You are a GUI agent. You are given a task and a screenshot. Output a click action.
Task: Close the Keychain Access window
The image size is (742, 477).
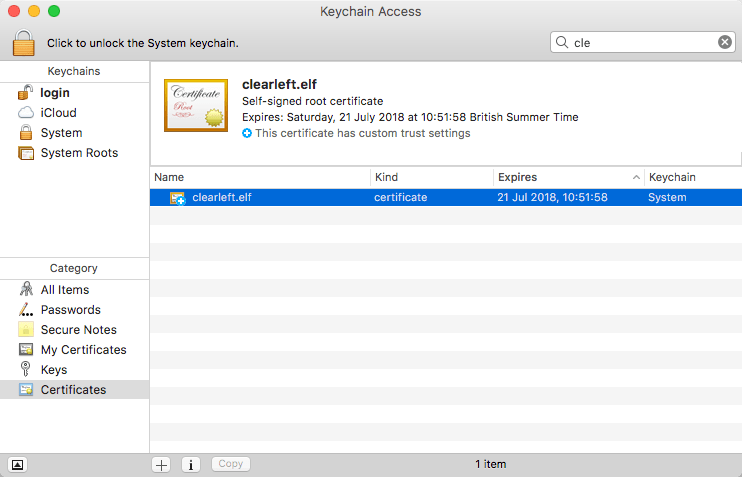tap(14, 11)
